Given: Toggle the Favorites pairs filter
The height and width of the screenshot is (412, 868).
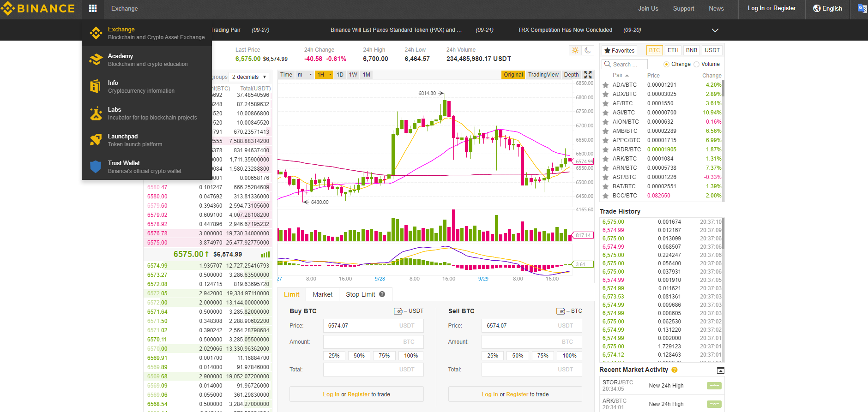Looking at the screenshot, I should coord(619,50).
